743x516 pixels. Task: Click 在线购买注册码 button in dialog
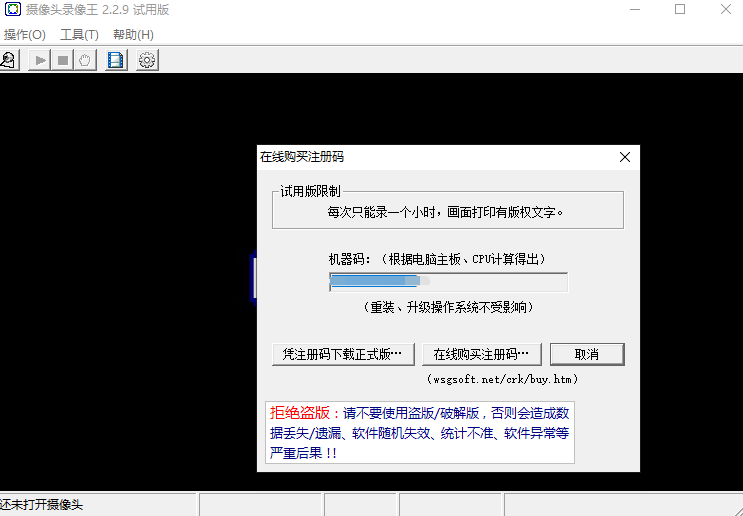pyautogui.click(x=481, y=354)
